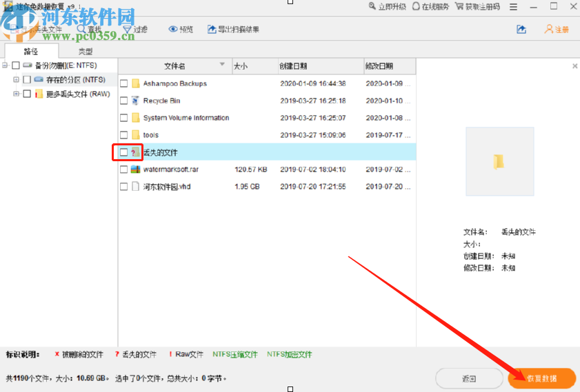Viewport: 580px width, 392px height.
Task: Collapse the 备份[勿删](E: NTFS) tree node
Action: point(5,65)
